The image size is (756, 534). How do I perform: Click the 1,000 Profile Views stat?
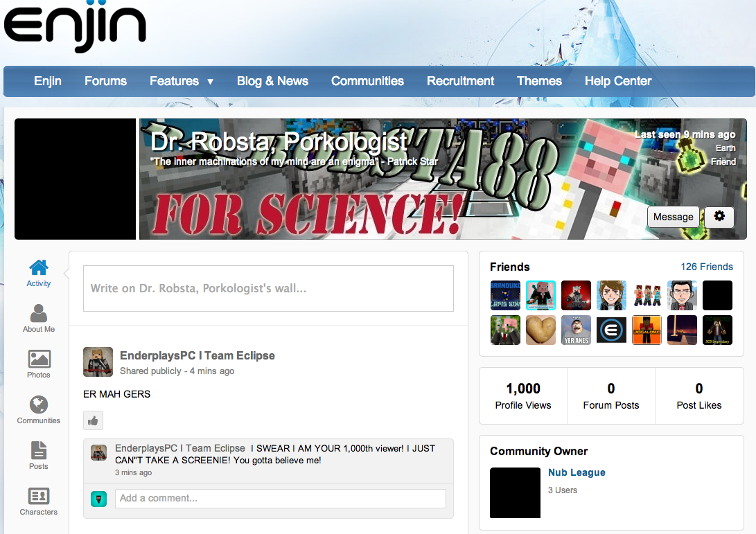(x=523, y=396)
